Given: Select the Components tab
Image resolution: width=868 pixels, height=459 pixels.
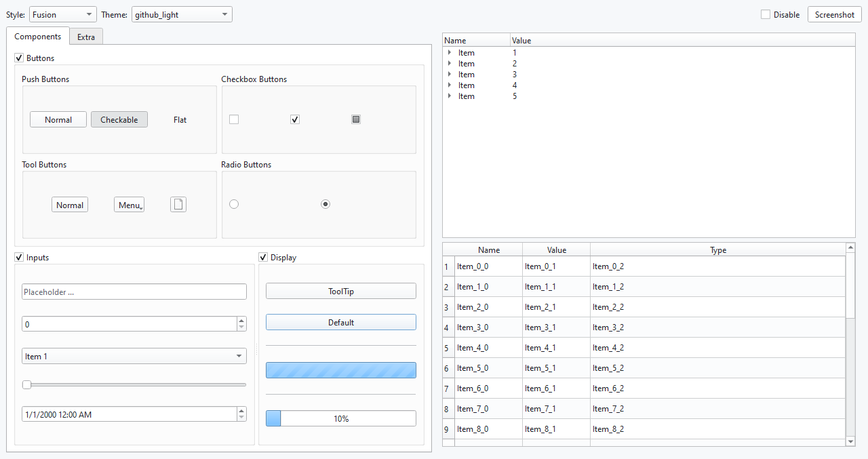Looking at the screenshot, I should (x=38, y=37).
